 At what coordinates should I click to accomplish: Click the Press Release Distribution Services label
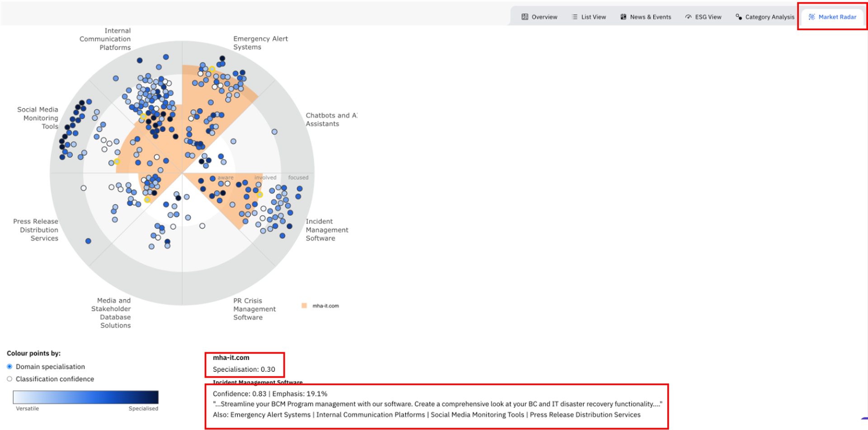tap(36, 230)
